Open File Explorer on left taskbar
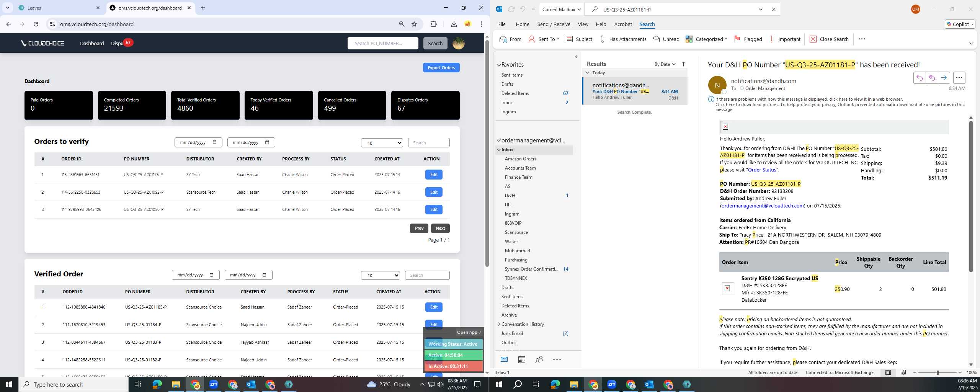980x392 pixels. tap(176, 384)
